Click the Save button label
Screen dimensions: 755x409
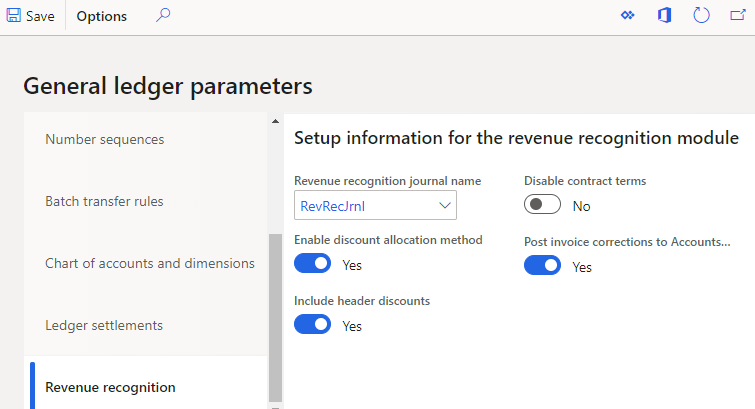click(x=40, y=16)
